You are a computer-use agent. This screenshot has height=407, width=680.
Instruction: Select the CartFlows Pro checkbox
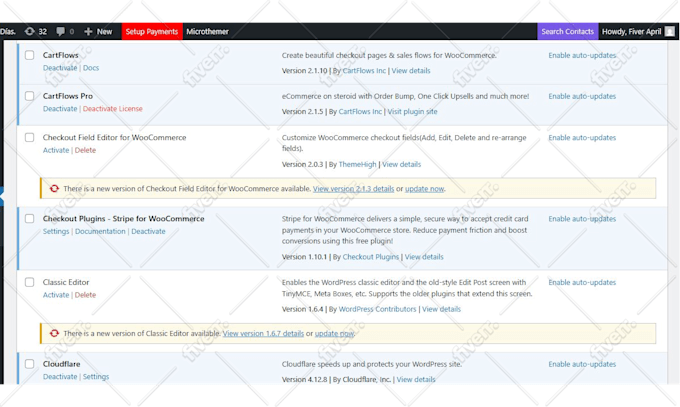click(x=29, y=96)
